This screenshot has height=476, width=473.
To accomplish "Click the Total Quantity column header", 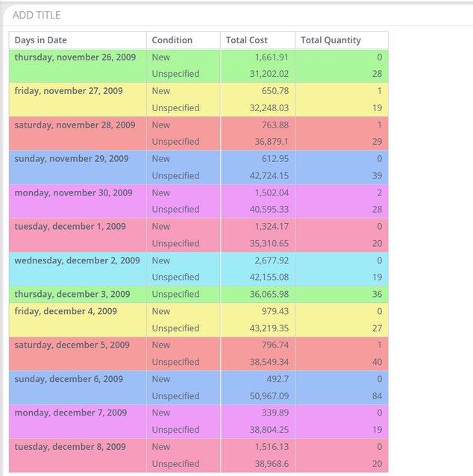I will [x=331, y=40].
